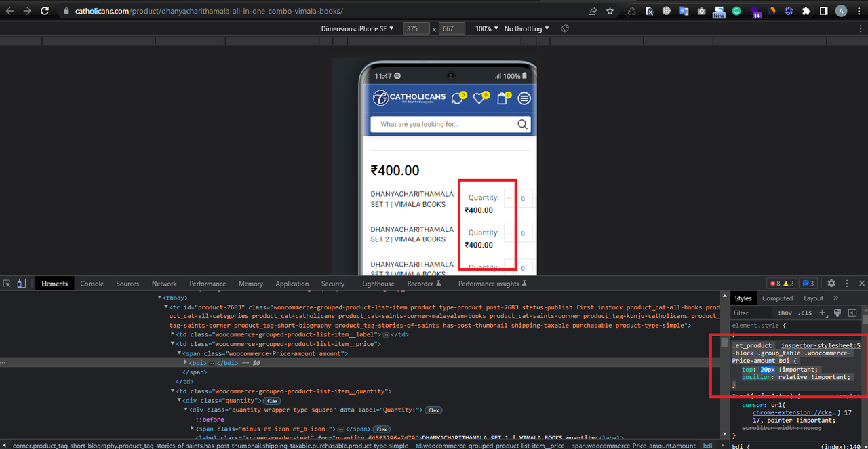Click the styles Filter input
This screenshot has height=449, width=868.
pos(753,313)
